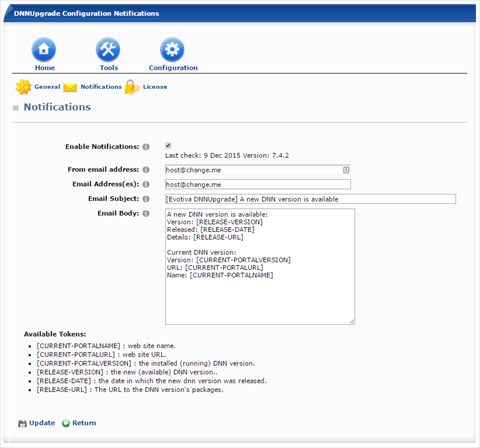Image resolution: width=480 pixels, height=448 pixels.
Task: Go to the Home menu label
Action: click(x=45, y=68)
